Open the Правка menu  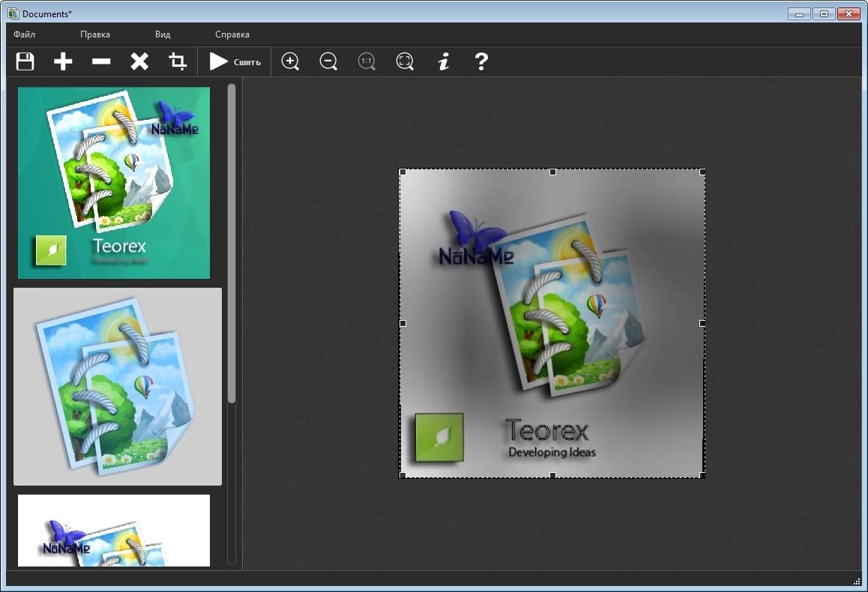[x=95, y=34]
